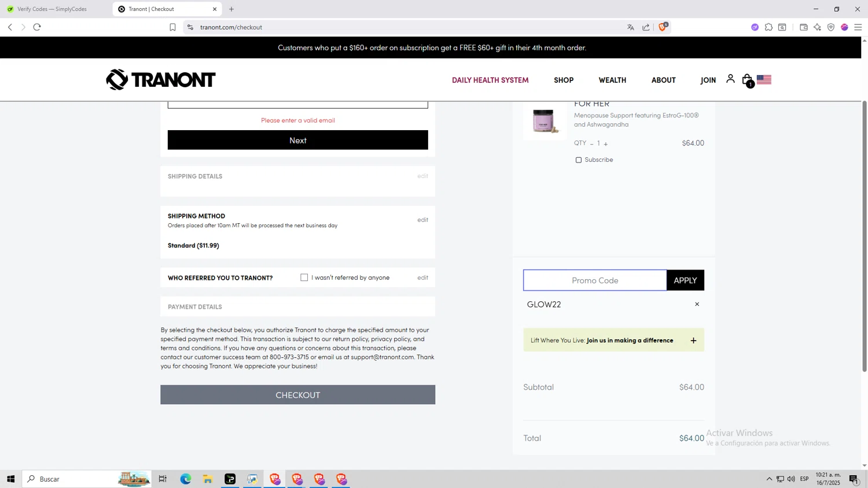Click the CHECKOUT button

[x=298, y=395]
